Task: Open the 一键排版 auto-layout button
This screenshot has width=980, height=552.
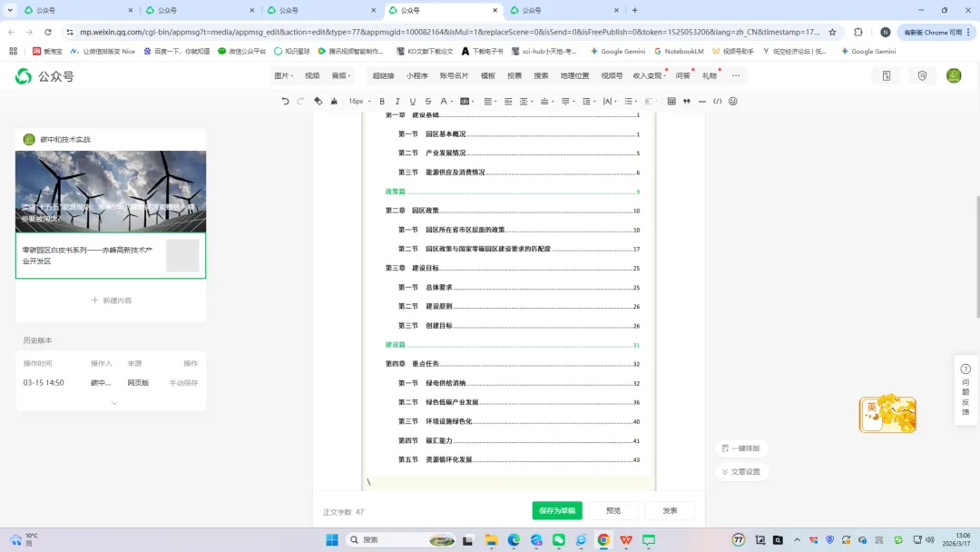Action: (x=741, y=448)
